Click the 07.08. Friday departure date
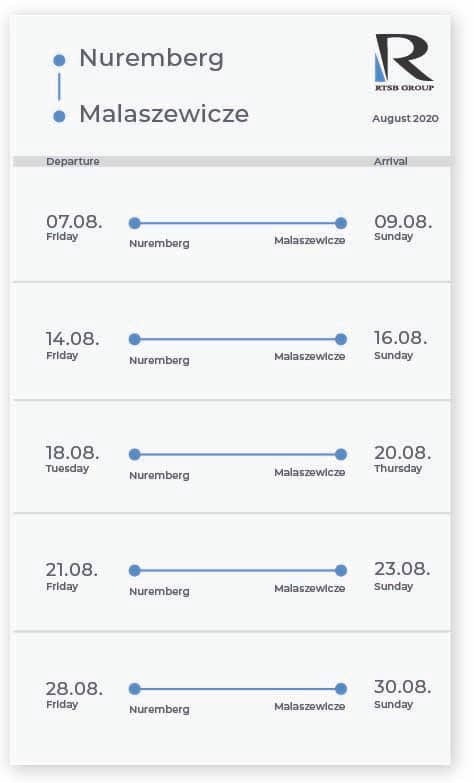Screen dimensions: 474x783 tap(74, 228)
